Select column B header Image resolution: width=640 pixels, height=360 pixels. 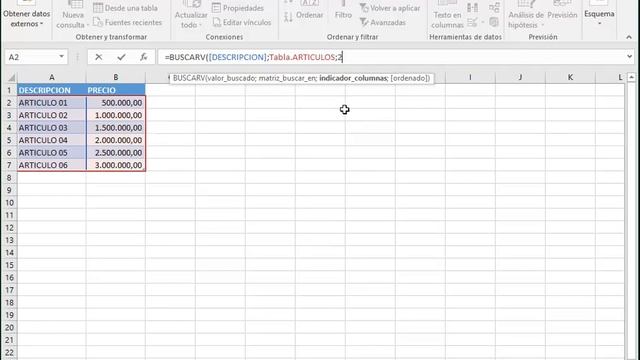[116, 77]
